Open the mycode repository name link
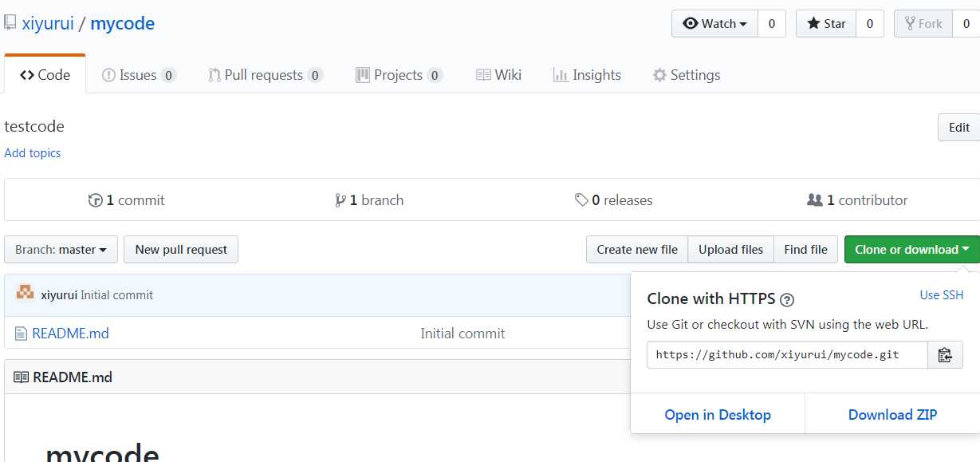 coord(123,24)
